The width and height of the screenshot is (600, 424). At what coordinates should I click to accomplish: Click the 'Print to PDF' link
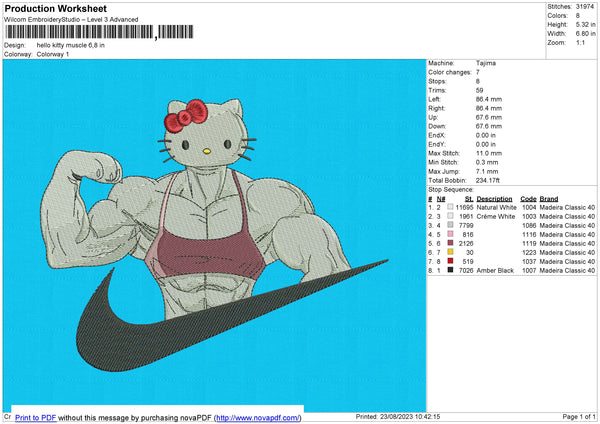point(36,417)
